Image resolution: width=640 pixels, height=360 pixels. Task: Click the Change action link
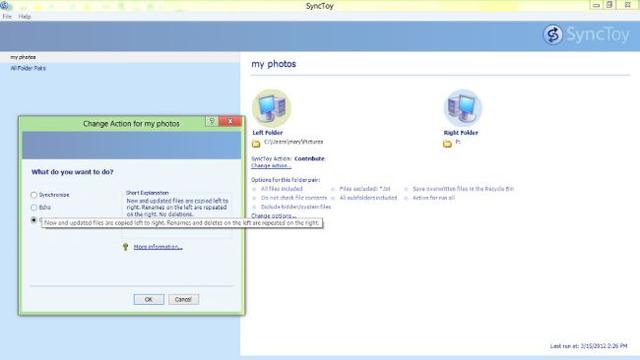(x=271, y=166)
